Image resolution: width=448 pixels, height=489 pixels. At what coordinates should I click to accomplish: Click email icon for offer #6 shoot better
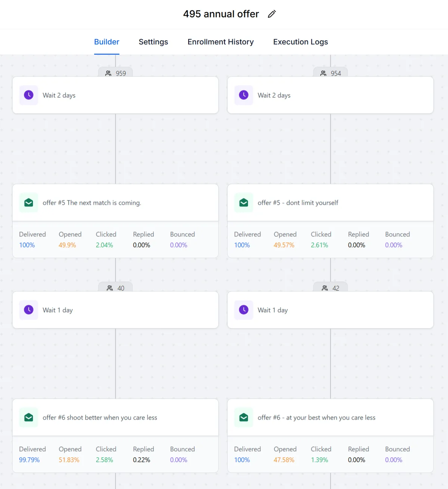pyautogui.click(x=29, y=417)
